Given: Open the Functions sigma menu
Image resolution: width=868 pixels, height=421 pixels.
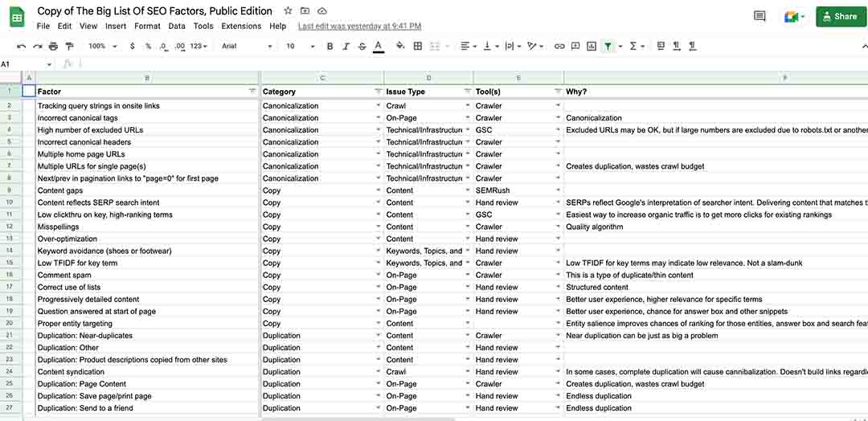Looking at the screenshot, I should point(637,47).
